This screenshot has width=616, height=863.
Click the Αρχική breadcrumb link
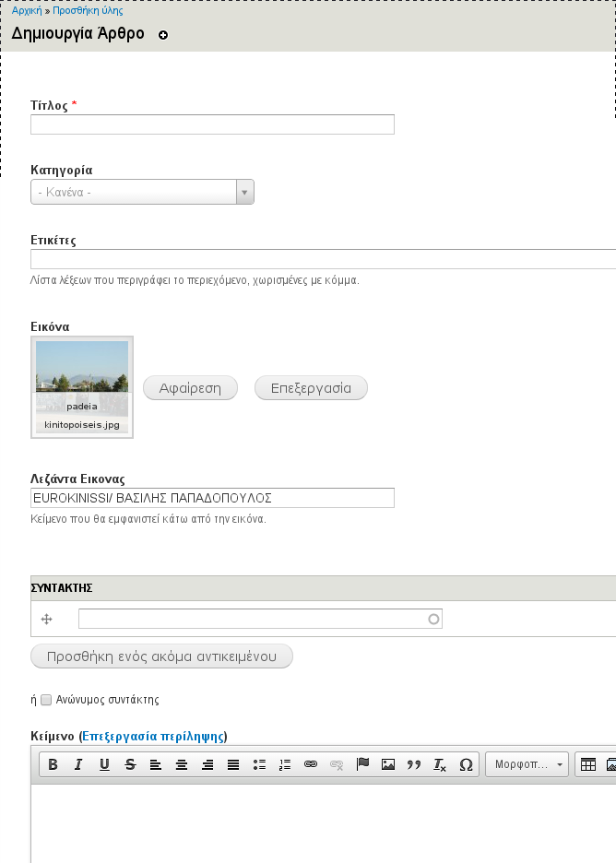pos(27,10)
